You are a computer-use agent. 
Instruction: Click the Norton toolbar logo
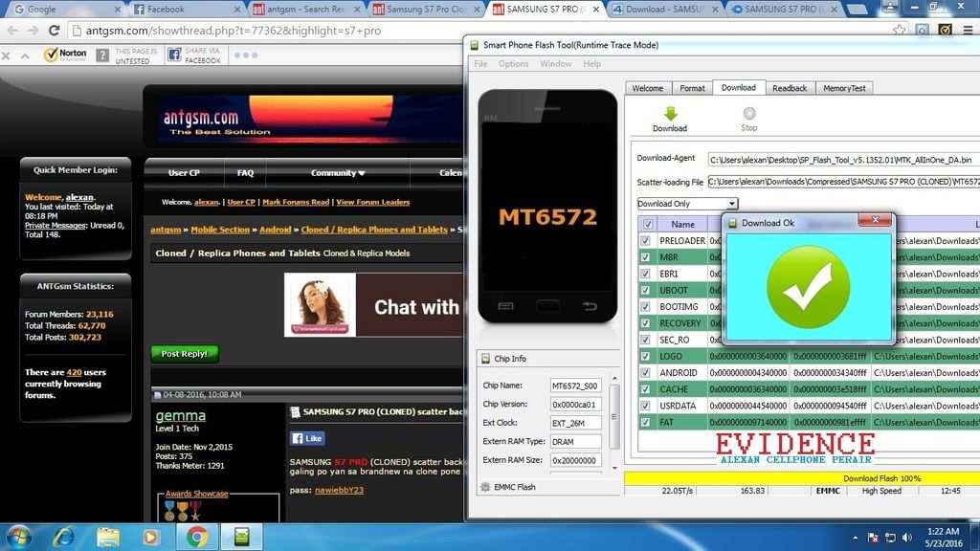point(65,55)
